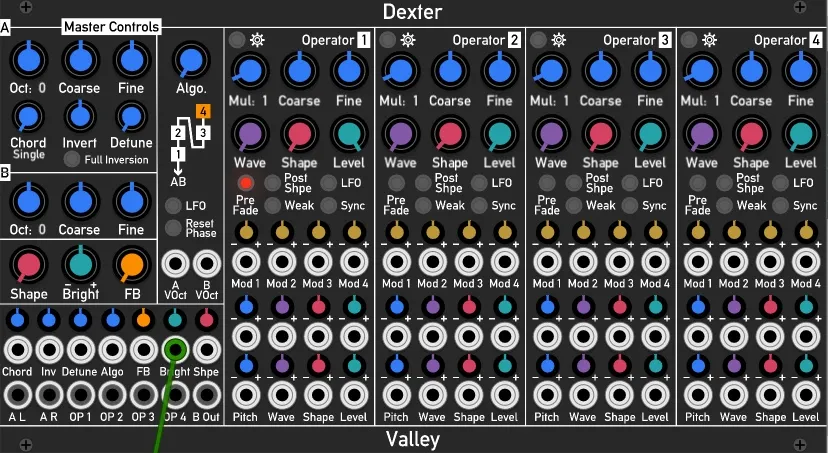Click algorithm diagram box 1

[178, 154]
